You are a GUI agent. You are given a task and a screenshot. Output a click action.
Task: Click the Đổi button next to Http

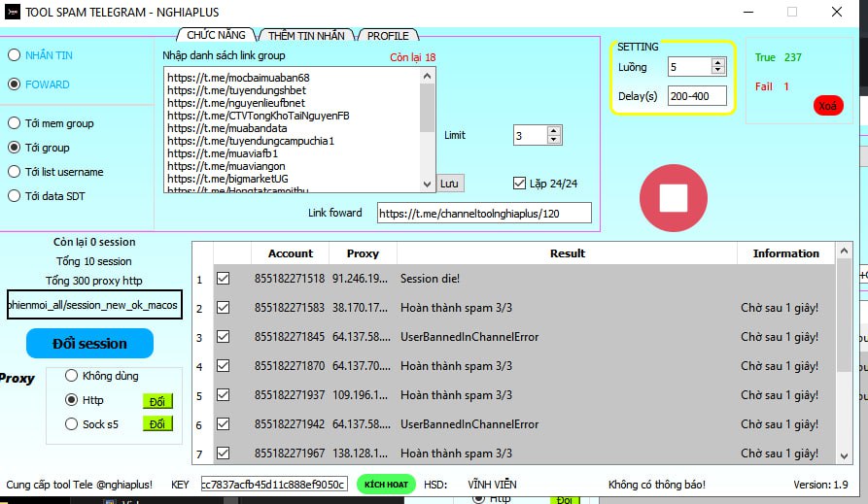(157, 401)
